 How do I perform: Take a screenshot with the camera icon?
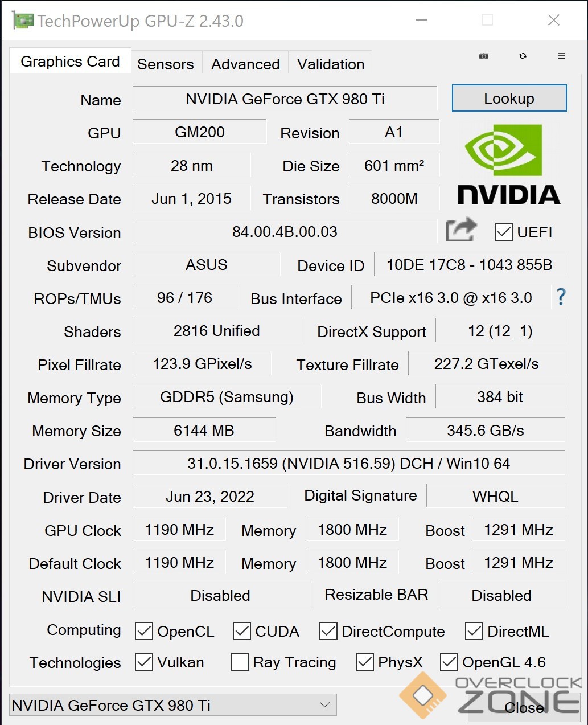point(483,56)
